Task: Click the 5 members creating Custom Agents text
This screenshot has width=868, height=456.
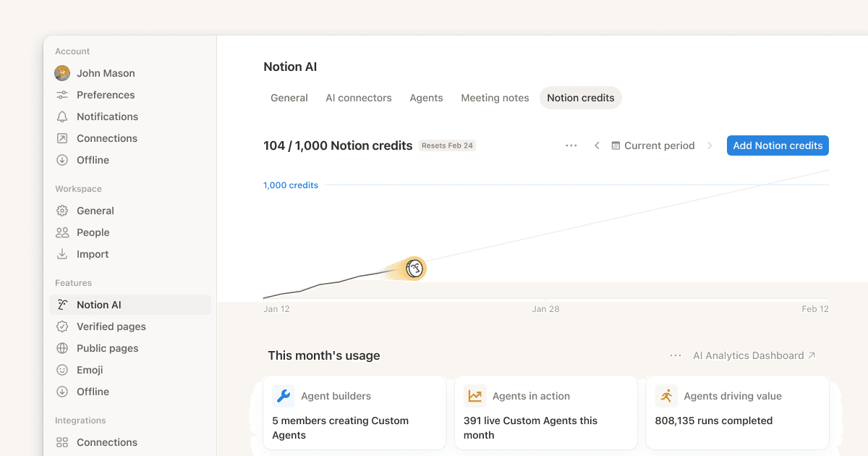Action: (x=341, y=428)
